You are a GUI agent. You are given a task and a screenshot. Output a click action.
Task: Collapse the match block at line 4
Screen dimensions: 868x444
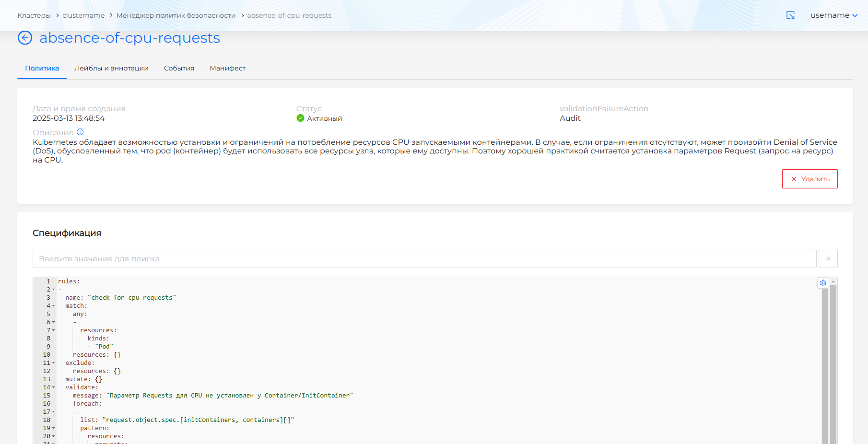pos(53,306)
